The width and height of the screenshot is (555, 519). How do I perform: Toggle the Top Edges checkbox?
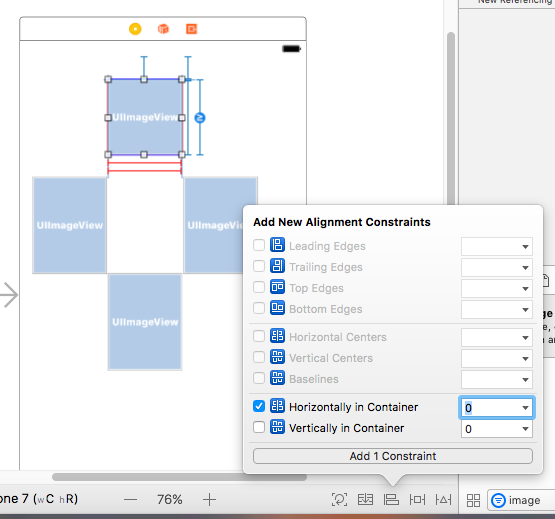[x=259, y=287]
